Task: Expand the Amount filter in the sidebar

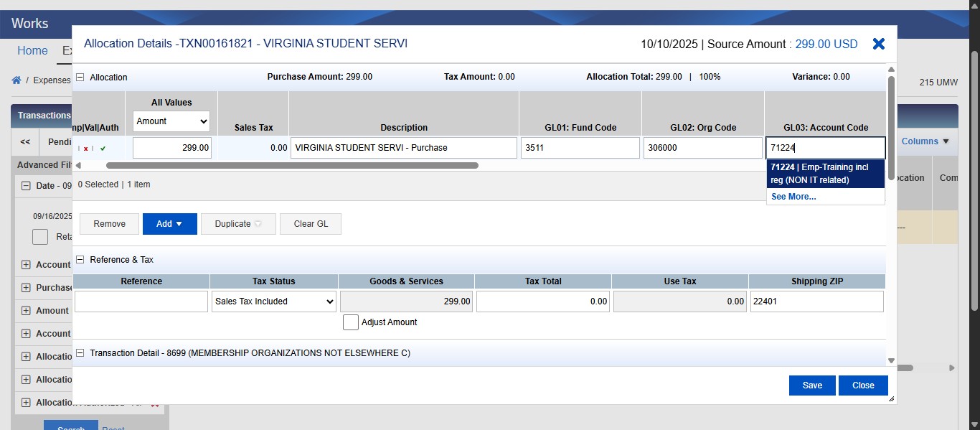Action: tap(25, 310)
